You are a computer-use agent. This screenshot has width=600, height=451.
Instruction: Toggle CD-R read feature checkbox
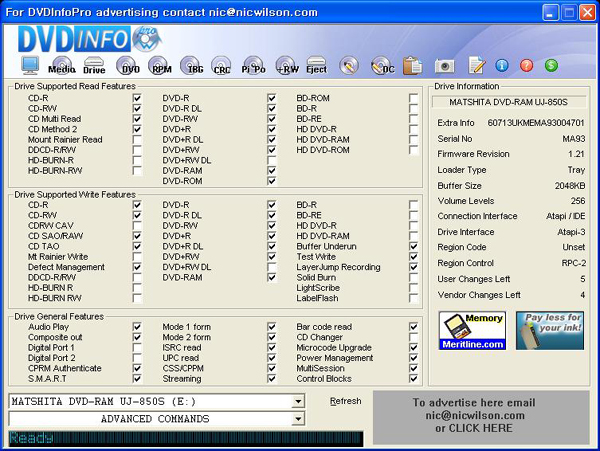coord(137,98)
